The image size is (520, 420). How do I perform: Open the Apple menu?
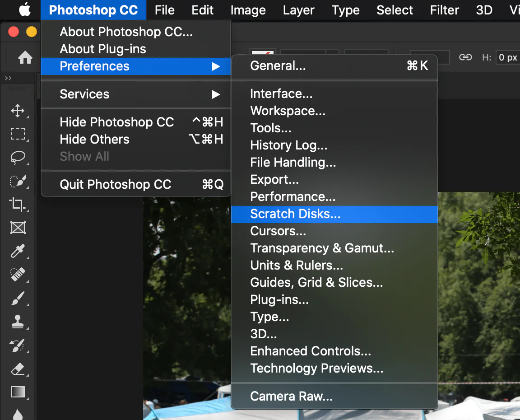point(24,10)
